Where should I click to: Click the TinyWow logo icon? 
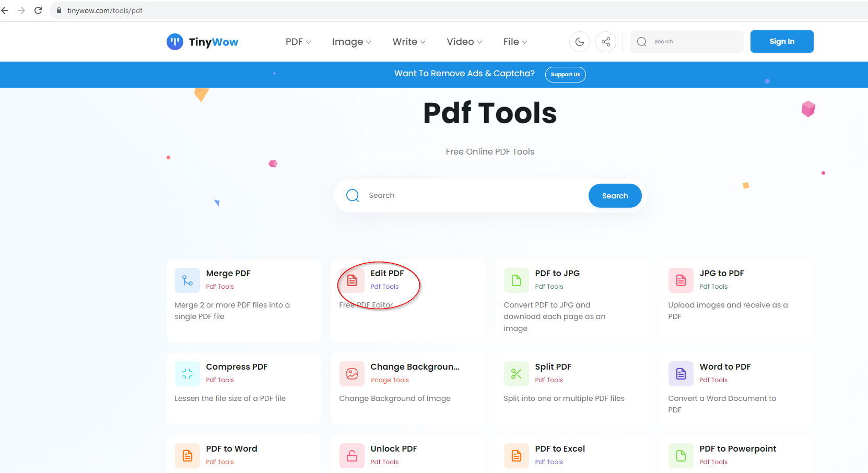(x=174, y=42)
